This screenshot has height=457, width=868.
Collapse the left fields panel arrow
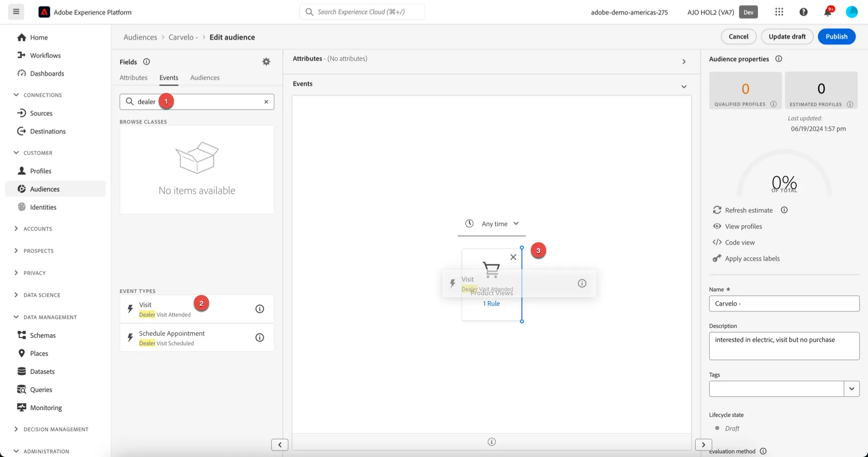(x=280, y=444)
